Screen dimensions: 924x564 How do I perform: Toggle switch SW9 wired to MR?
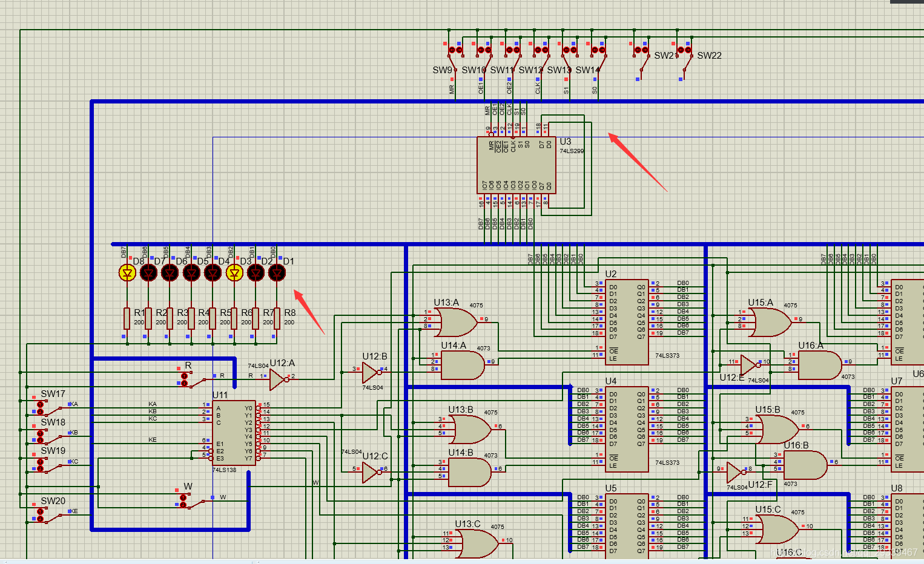(x=455, y=61)
